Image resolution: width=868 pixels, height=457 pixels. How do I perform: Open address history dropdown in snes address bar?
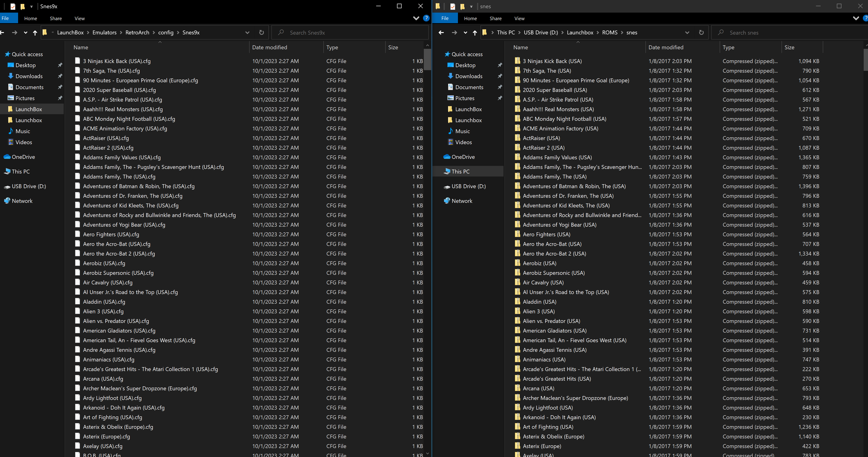[687, 33]
